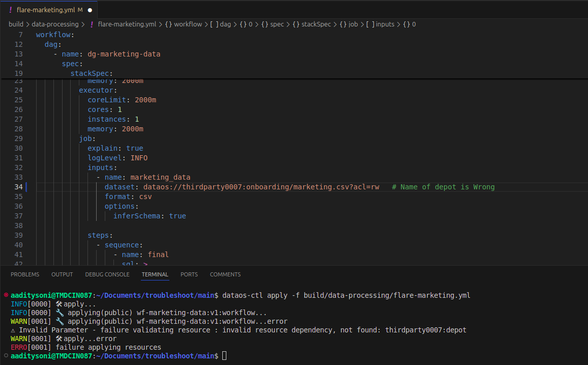Screen dimensions: 588x365
Task: Click the 'dataos-ctl apply -f' command text
Action: [x=260, y=295]
